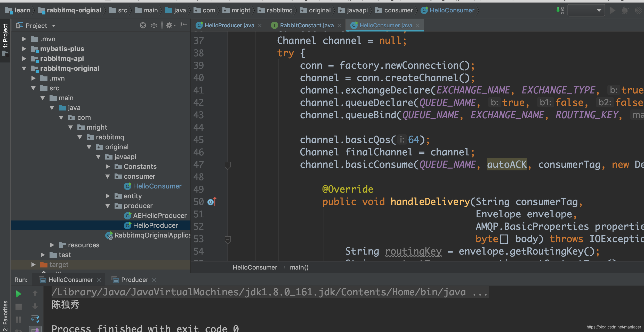The image size is (644, 332).
Task: Fold code block at line 47 gutter
Action: click(228, 165)
